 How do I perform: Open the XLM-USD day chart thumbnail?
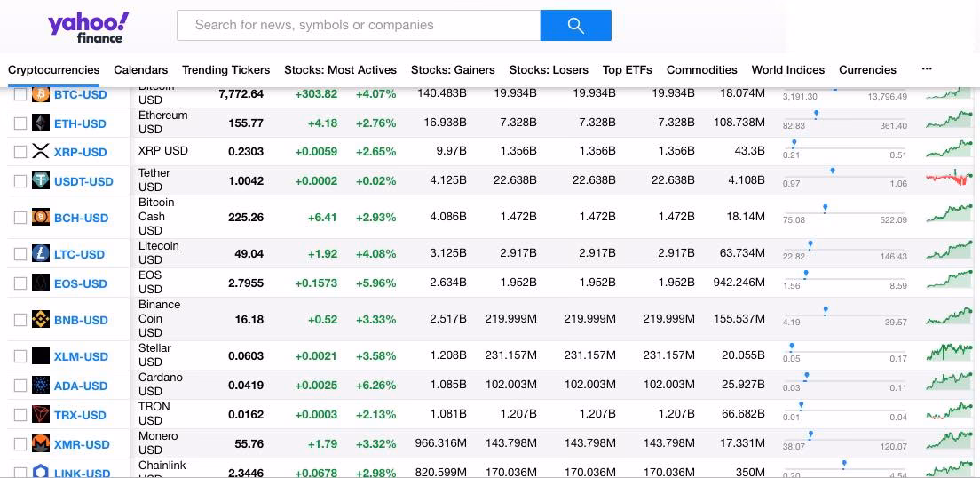click(x=949, y=354)
